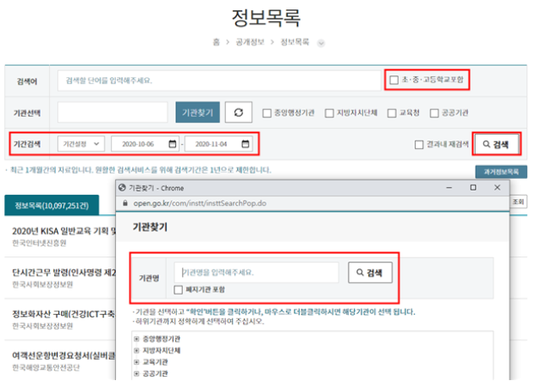Click the popup 검색 button beside 기관명
The image size is (540, 392).
pyautogui.click(x=370, y=273)
